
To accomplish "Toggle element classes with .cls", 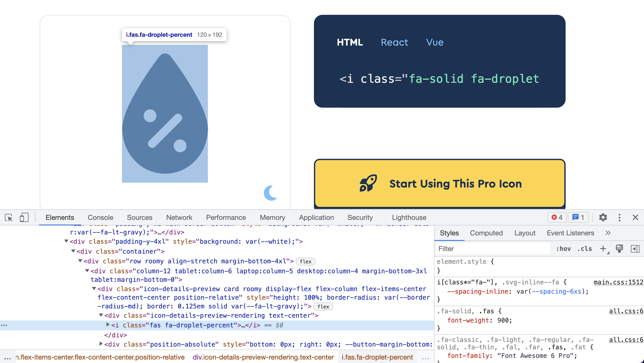I will tap(585, 249).
